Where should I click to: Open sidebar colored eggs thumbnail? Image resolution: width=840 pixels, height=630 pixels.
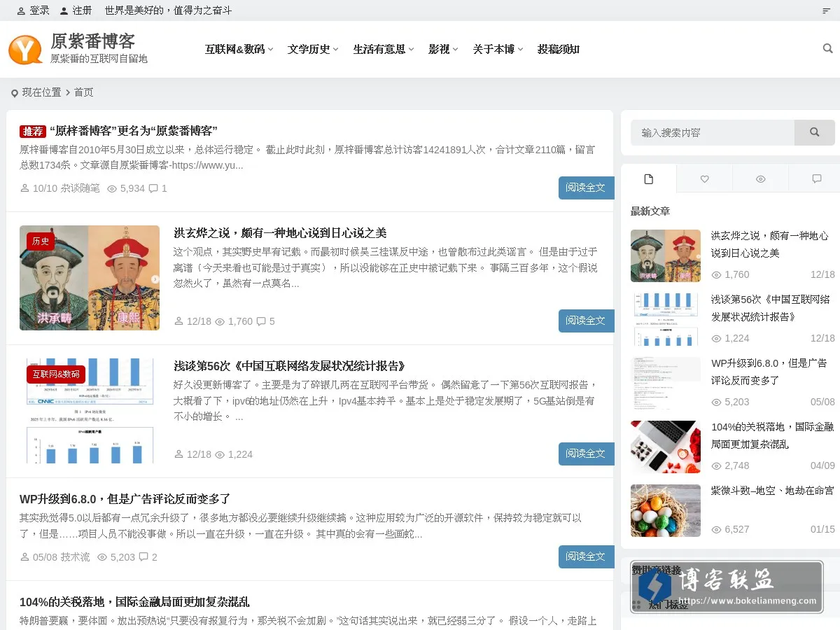pyautogui.click(x=666, y=510)
